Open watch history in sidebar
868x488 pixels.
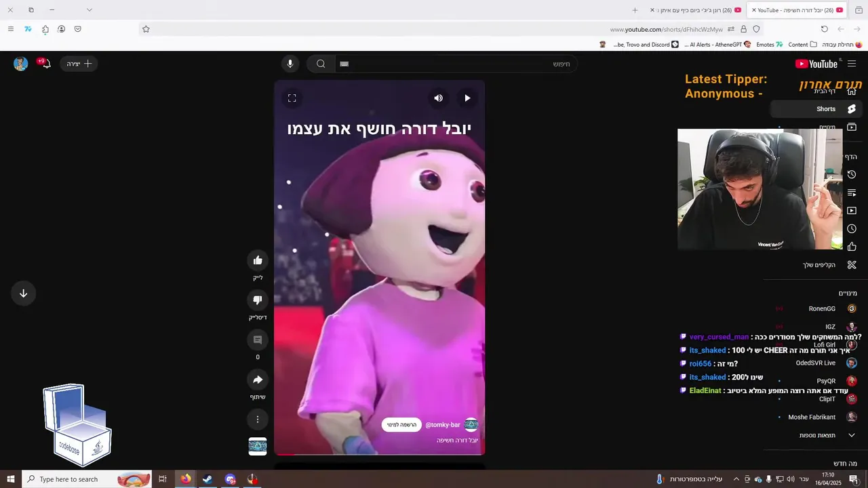(852, 174)
